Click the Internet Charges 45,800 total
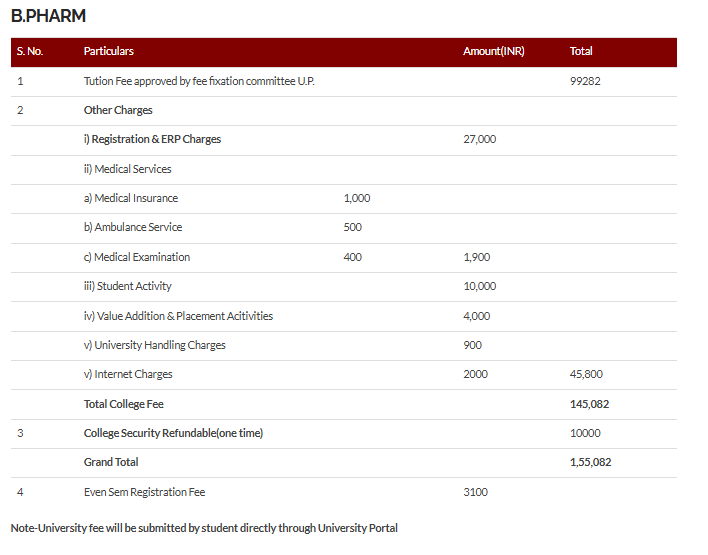708x555 pixels. tap(586, 374)
